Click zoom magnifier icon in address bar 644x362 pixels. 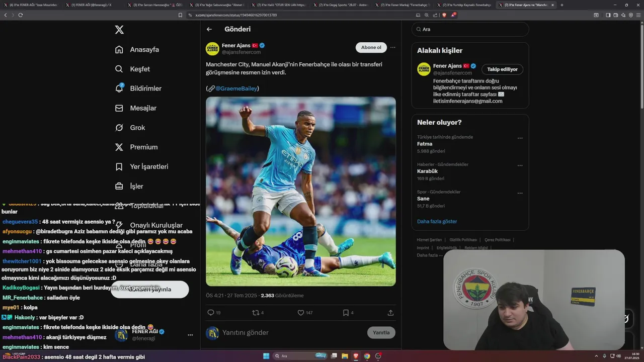pos(427,15)
